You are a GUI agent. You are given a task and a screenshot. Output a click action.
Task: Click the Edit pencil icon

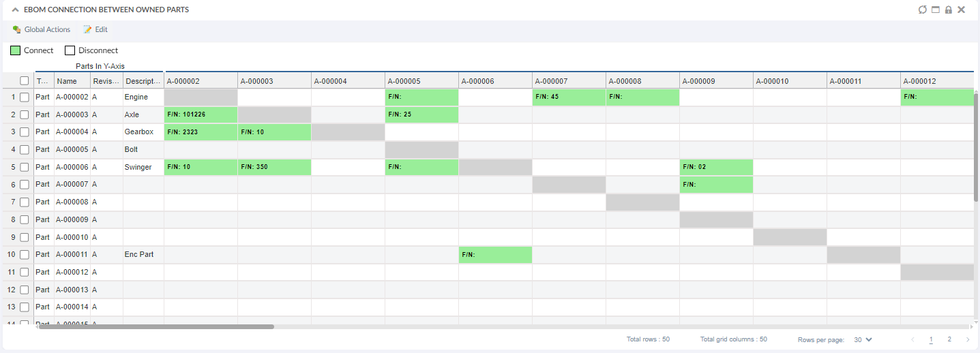(87, 30)
